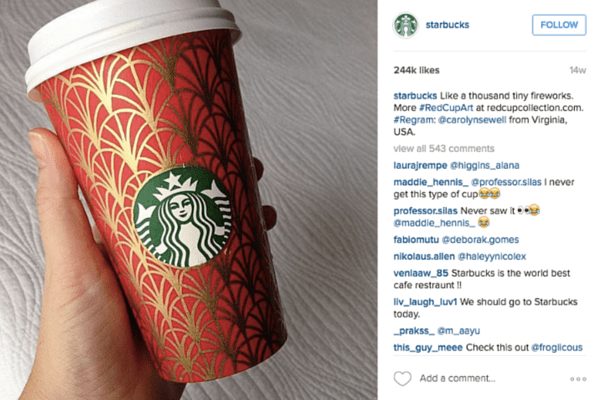Image resolution: width=600 pixels, height=400 pixels.
Task: Follow the starbucks account
Action: (x=559, y=25)
